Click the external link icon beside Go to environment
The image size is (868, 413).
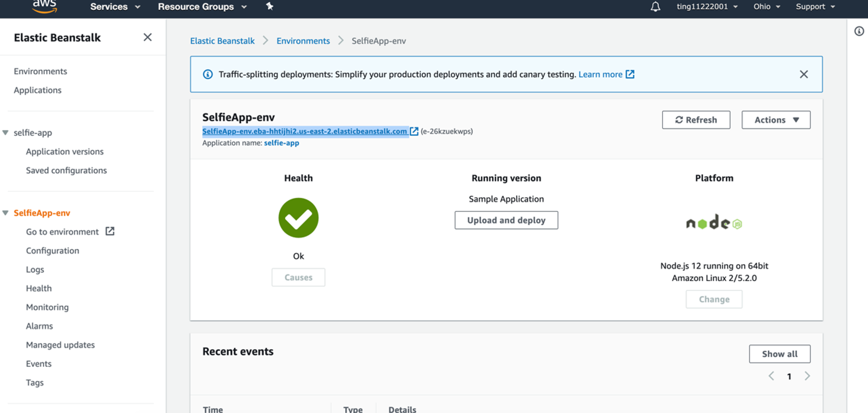[x=110, y=232]
